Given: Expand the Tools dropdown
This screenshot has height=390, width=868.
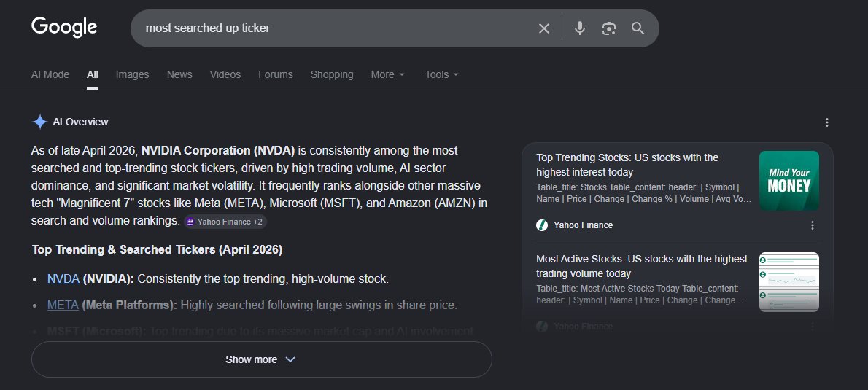Looking at the screenshot, I should [442, 74].
